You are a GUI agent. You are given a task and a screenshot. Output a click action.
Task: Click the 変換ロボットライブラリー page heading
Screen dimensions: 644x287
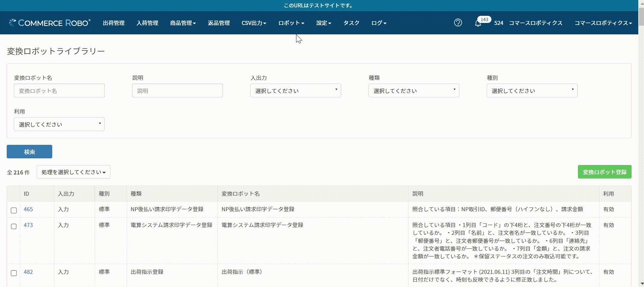[x=56, y=51]
